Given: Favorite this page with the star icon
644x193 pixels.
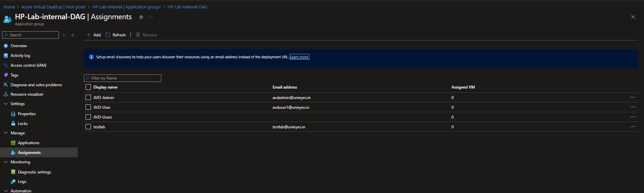Looking at the screenshot, I should [x=141, y=17].
